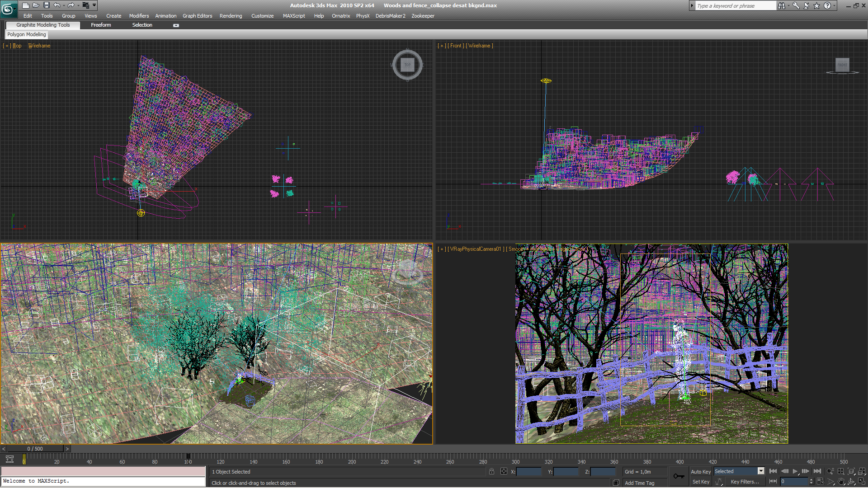868x488 pixels.
Task: Select the Pan View hand tool
Action: 841,482
